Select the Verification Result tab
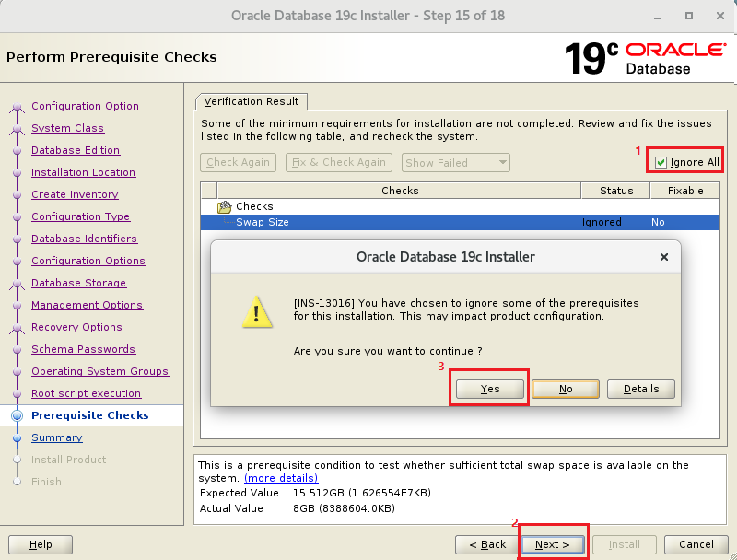The width and height of the screenshot is (737, 560). [251, 101]
